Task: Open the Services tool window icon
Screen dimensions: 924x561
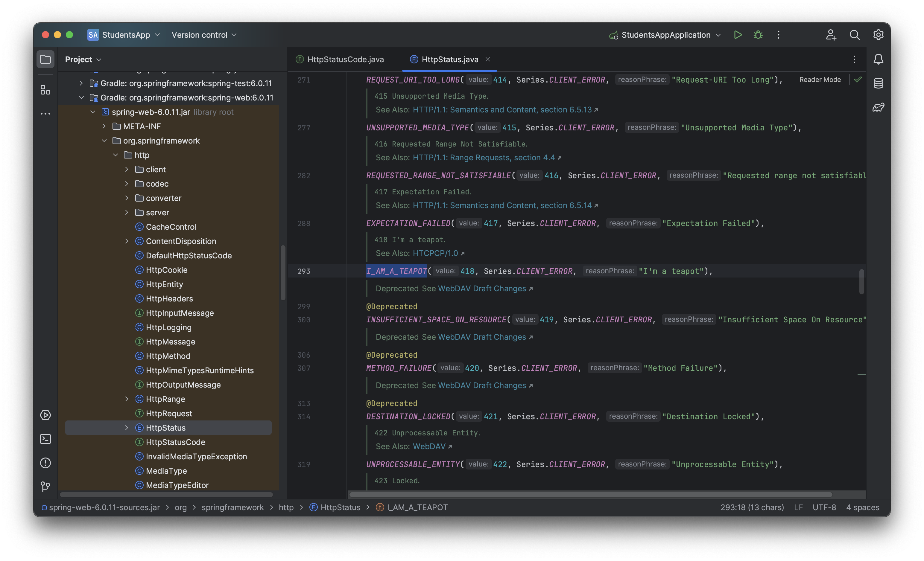Action: (x=45, y=415)
